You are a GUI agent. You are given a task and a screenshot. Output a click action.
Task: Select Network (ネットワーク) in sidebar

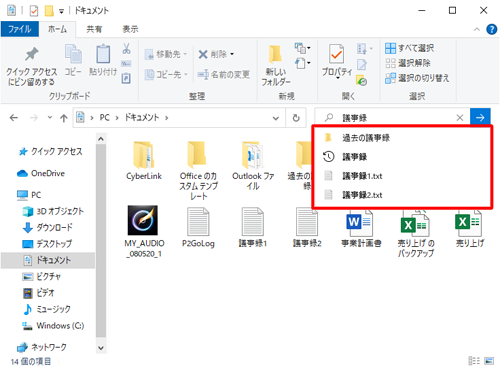[42, 347]
